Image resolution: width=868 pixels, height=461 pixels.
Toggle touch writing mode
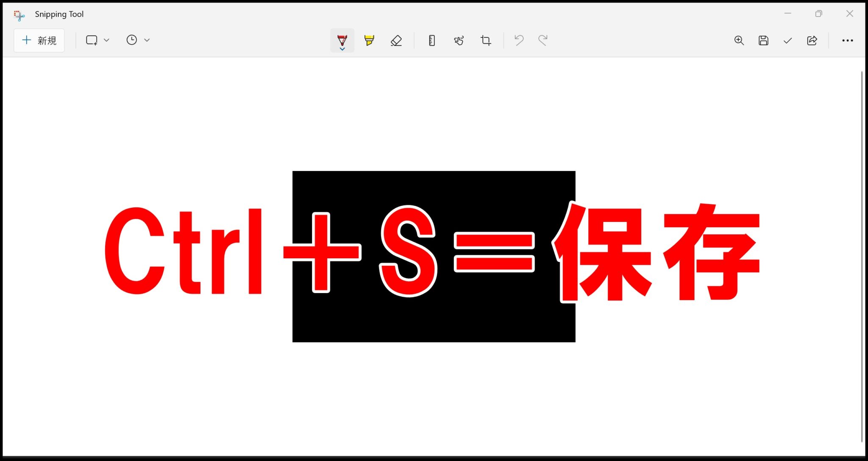pyautogui.click(x=459, y=40)
